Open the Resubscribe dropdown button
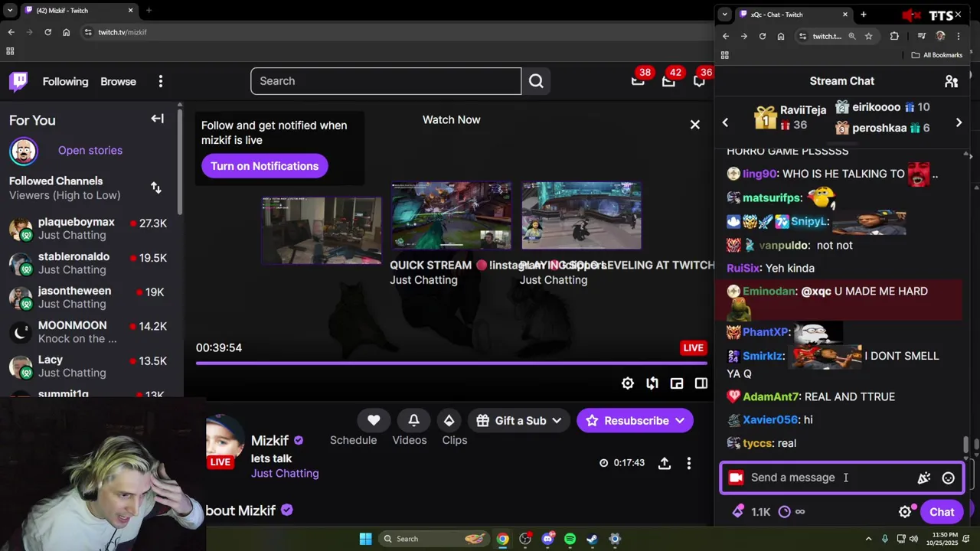The height and width of the screenshot is (551, 980). click(635, 420)
